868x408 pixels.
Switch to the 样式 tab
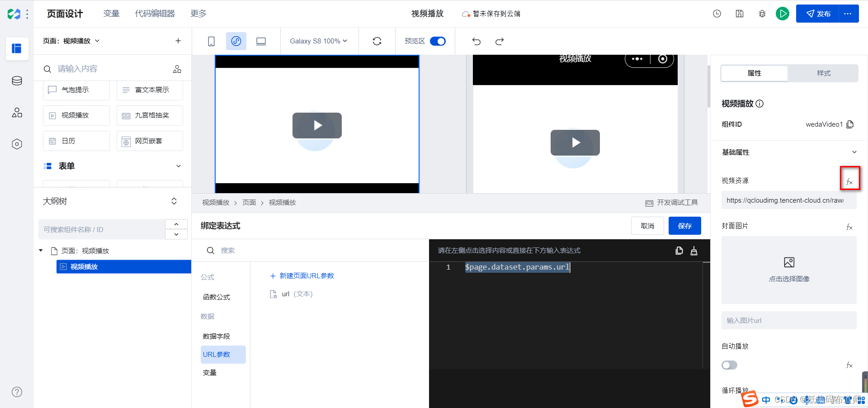click(x=824, y=73)
